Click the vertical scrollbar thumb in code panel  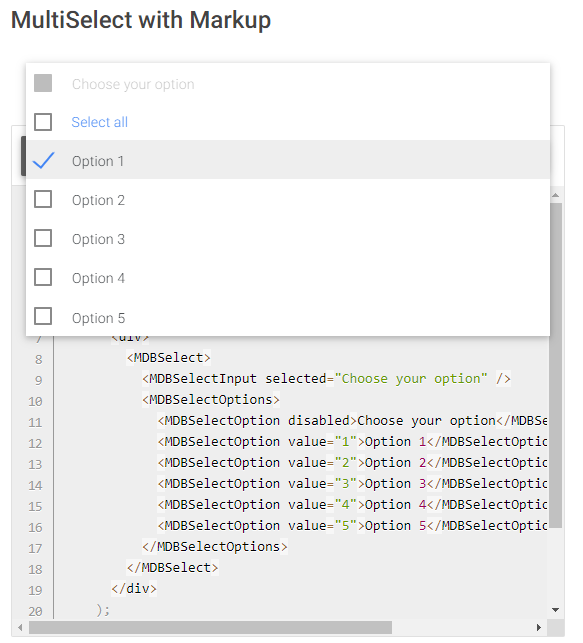click(x=556, y=365)
